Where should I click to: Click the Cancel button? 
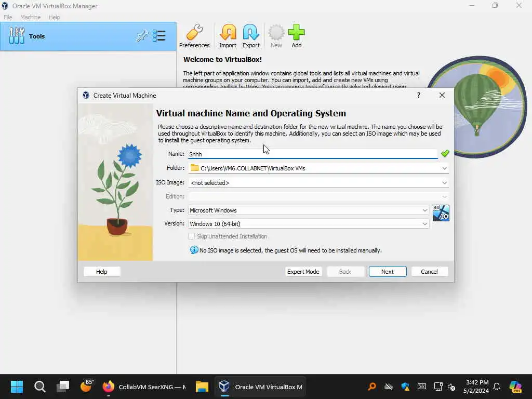(x=429, y=271)
